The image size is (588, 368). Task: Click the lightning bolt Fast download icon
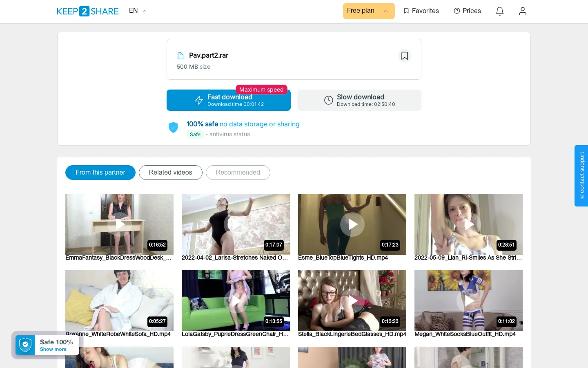tap(199, 100)
